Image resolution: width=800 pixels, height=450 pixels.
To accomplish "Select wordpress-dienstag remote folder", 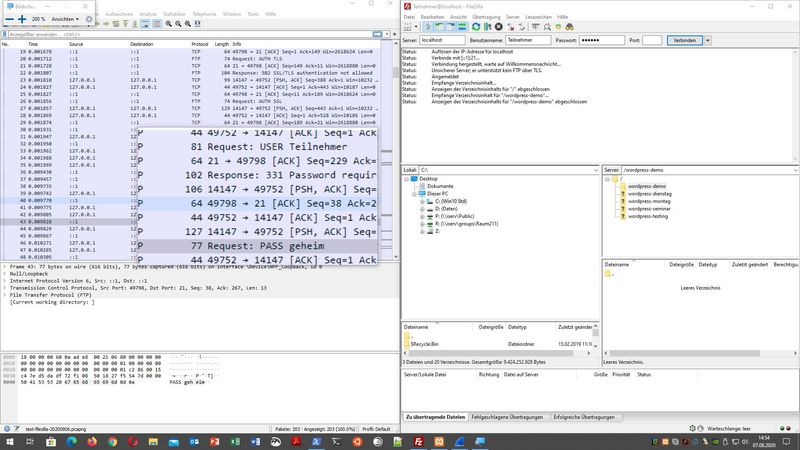I will click(649, 194).
